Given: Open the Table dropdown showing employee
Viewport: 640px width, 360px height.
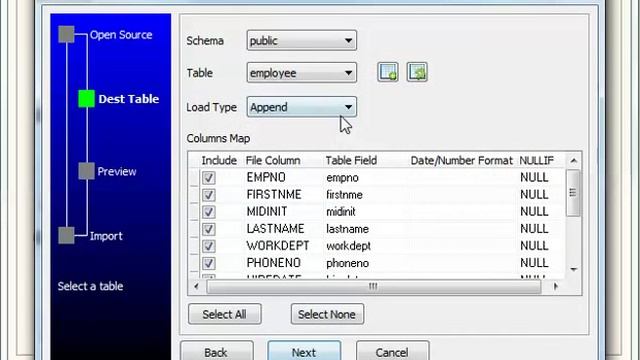Looking at the screenshot, I should point(302,73).
